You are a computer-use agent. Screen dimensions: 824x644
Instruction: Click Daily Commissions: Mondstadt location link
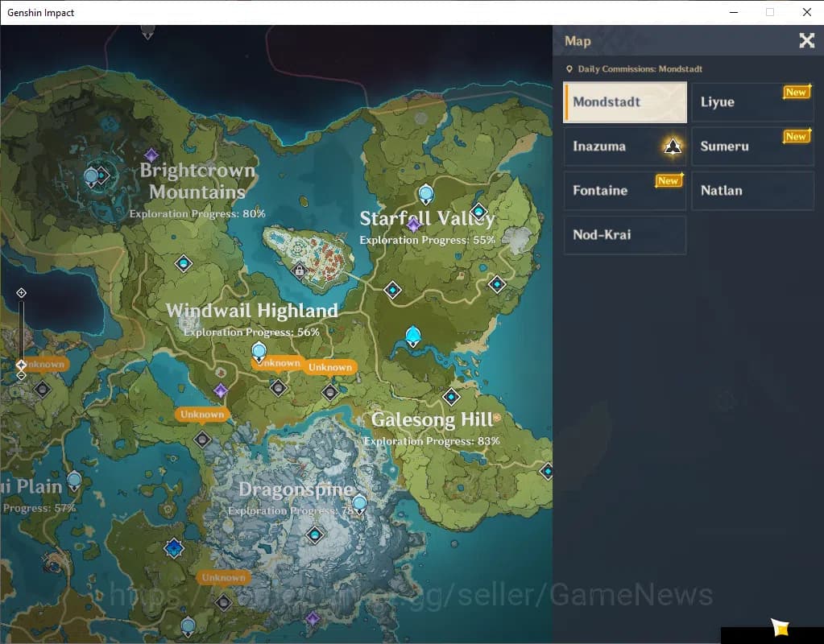tap(634, 68)
